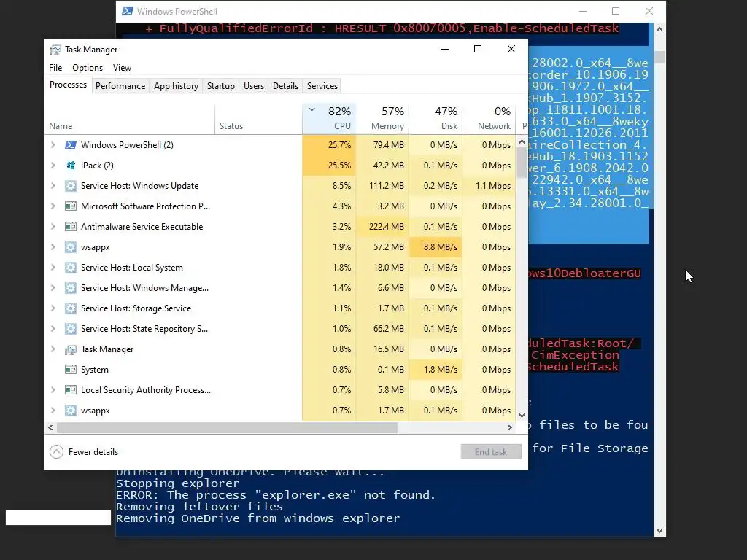The width and height of the screenshot is (747, 560).
Task: Click the System process icon
Action: tap(71, 370)
